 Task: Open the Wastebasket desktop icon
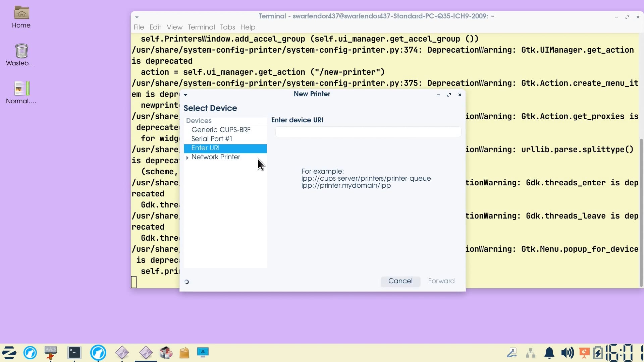coord(21,55)
